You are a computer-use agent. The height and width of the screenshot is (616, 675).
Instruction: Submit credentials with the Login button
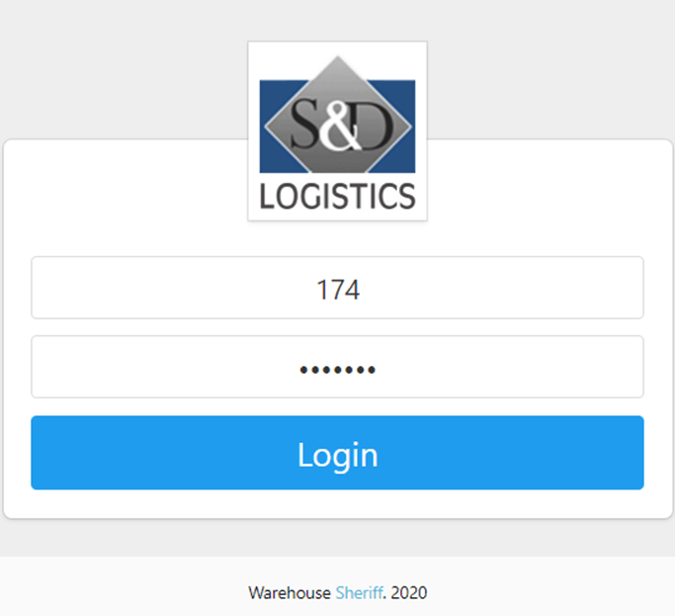(338, 453)
